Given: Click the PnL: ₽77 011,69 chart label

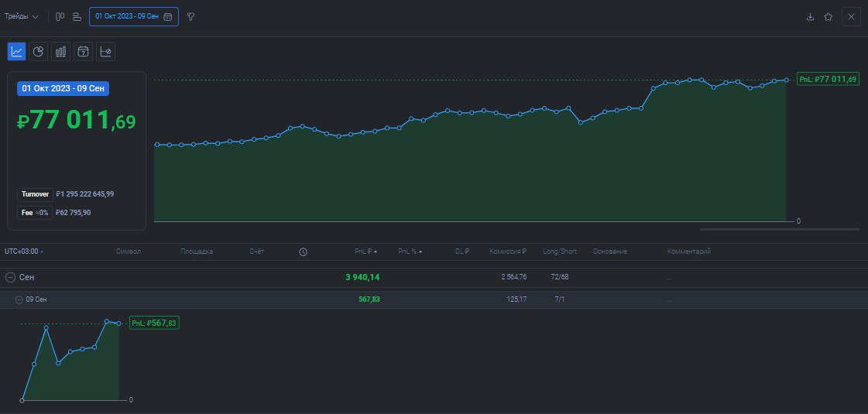Looking at the screenshot, I should tap(828, 79).
